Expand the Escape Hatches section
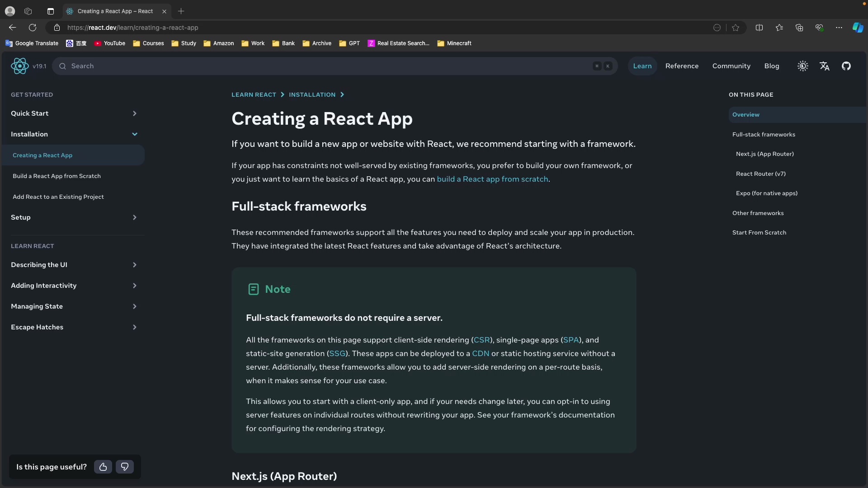The image size is (868, 488). (x=73, y=327)
